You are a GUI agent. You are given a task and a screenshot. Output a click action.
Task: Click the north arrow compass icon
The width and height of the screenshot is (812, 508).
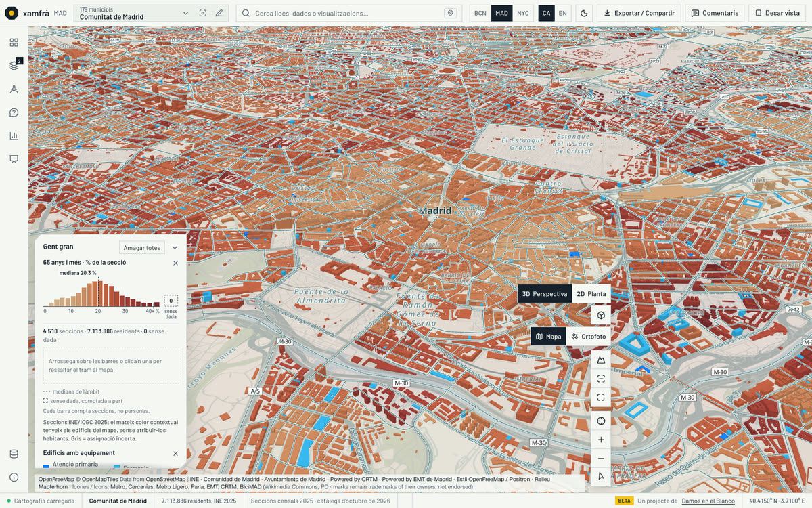(x=601, y=477)
